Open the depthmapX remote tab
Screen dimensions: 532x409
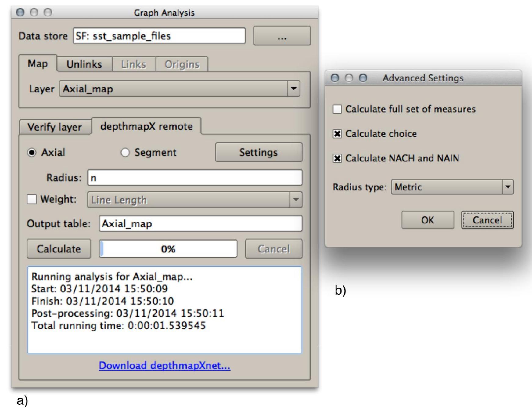146,126
